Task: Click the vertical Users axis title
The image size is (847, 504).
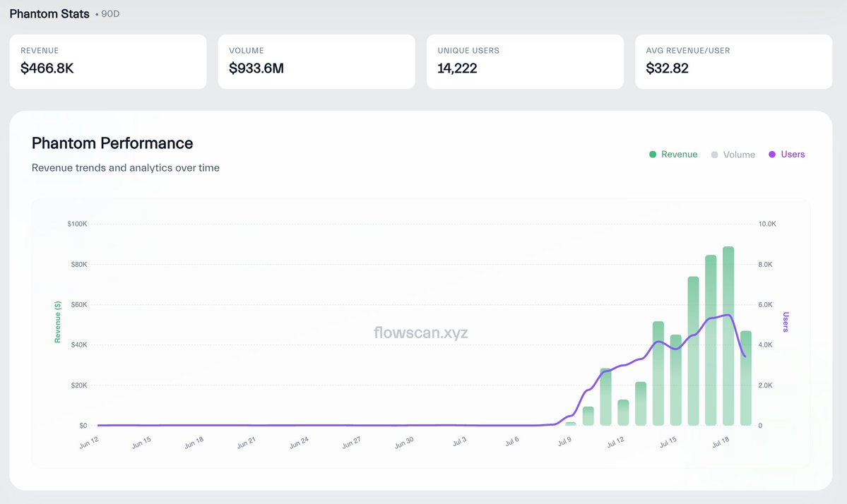Action: click(786, 322)
